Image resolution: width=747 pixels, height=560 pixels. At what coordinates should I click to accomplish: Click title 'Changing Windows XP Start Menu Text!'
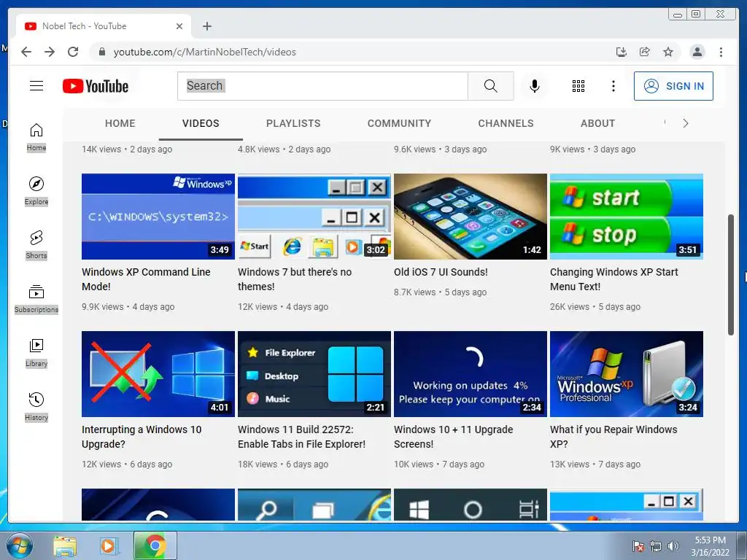(614, 279)
